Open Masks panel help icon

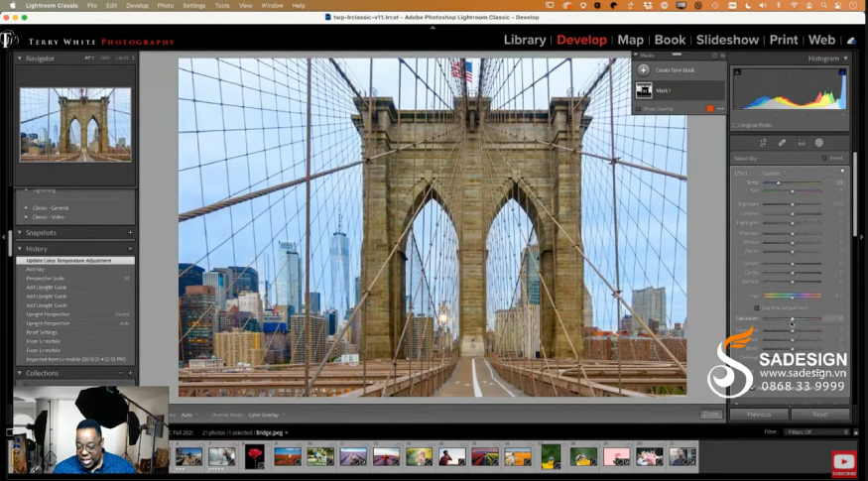pyautogui.click(x=714, y=56)
